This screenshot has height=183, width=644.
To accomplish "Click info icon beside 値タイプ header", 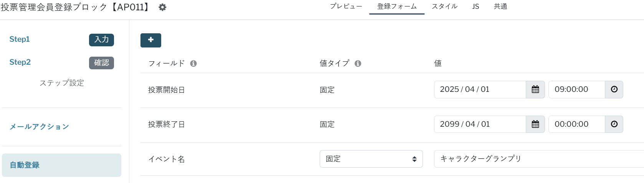I will 358,64.
